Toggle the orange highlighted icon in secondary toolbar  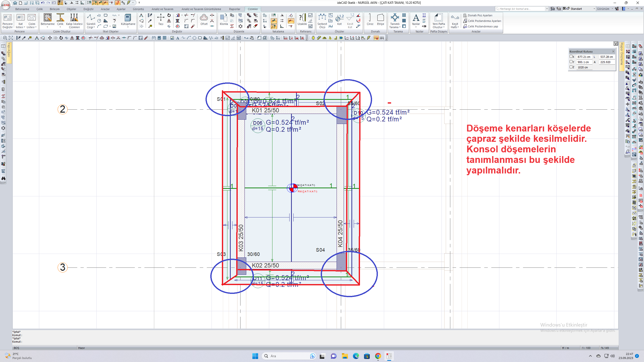pyautogui.click(x=376, y=38)
